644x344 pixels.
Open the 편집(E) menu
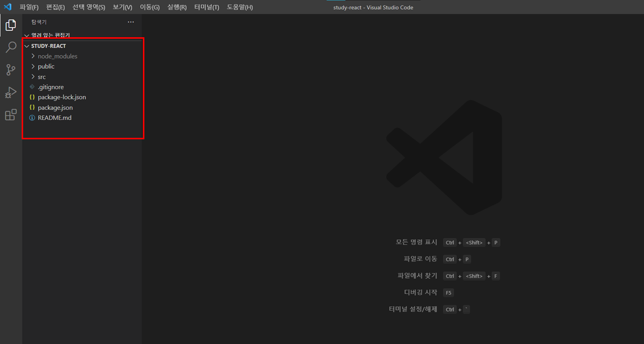coord(55,7)
